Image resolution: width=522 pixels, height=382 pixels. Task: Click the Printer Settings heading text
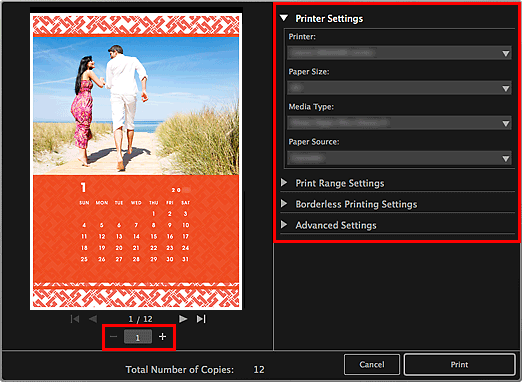[x=329, y=19]
